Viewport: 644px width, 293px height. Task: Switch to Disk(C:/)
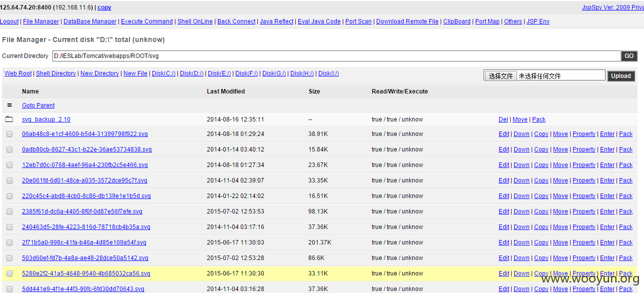[x=164, y=73]
